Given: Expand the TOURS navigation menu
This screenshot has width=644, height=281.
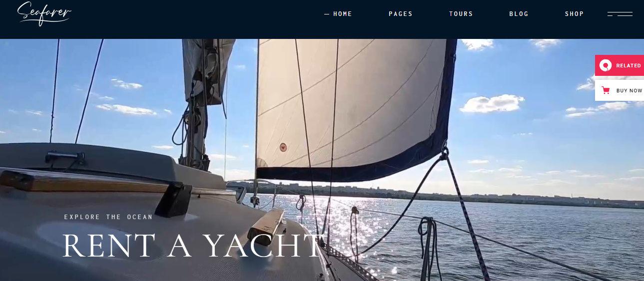Looking at the screenshot, I should pyautogui.click(x=461, y=14).
